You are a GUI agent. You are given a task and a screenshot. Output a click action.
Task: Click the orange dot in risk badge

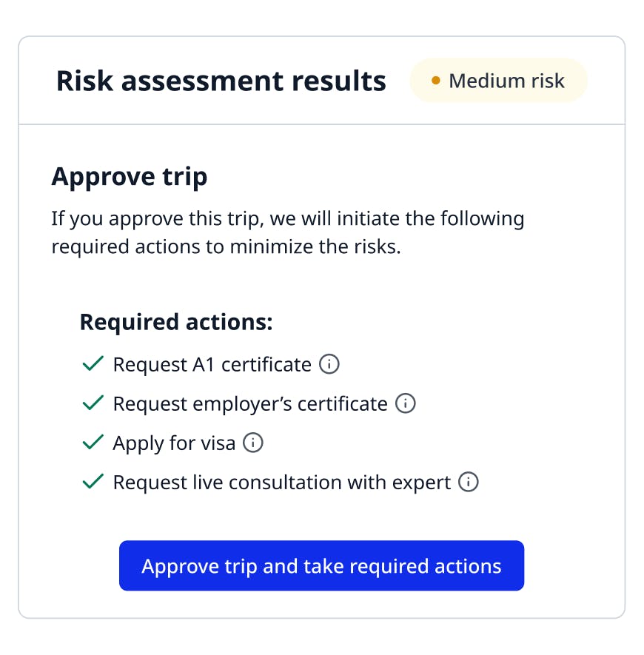(x=435, y=81)
